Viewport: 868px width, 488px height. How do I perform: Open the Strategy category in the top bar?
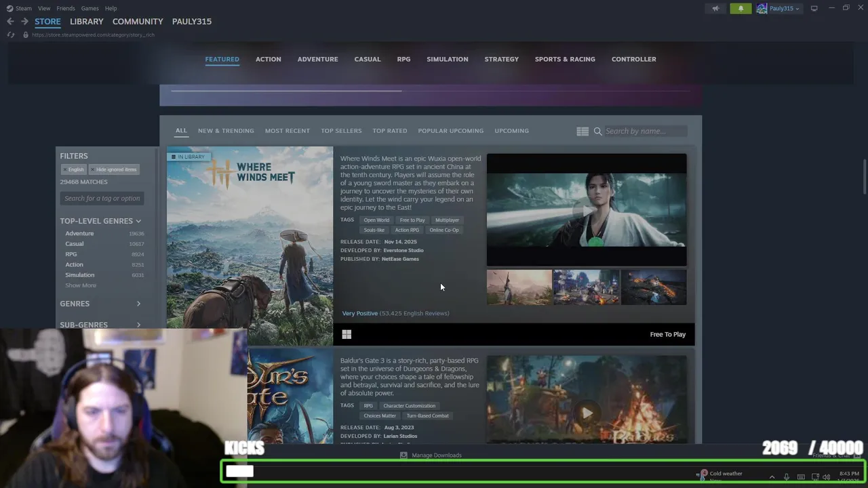(502, 59)
